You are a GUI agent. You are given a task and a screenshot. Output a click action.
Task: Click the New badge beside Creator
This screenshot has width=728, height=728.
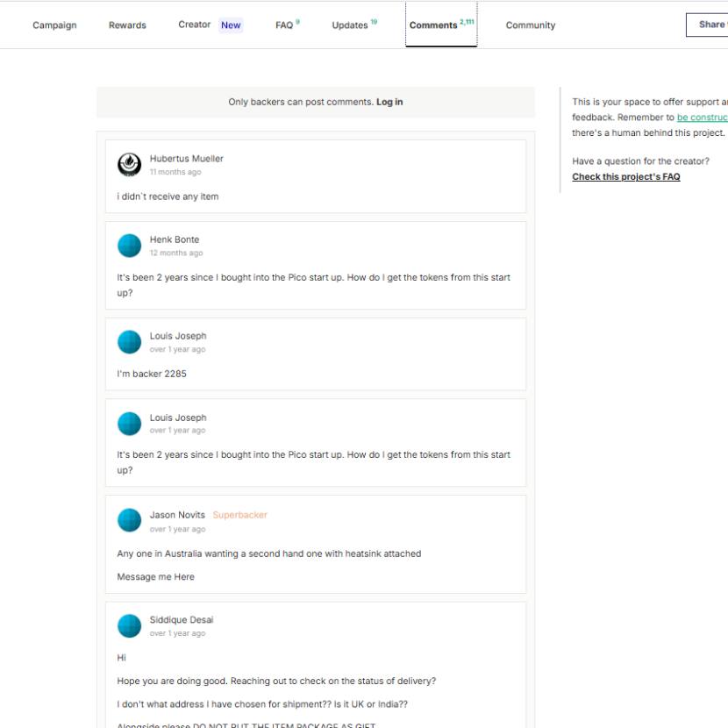click(x=231, y=25)
